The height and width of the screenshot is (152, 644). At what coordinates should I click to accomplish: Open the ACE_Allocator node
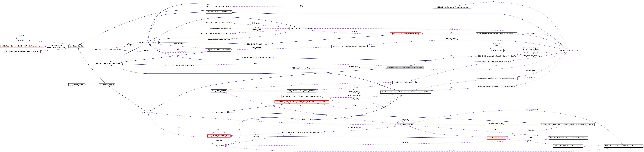tap(219, 146)
